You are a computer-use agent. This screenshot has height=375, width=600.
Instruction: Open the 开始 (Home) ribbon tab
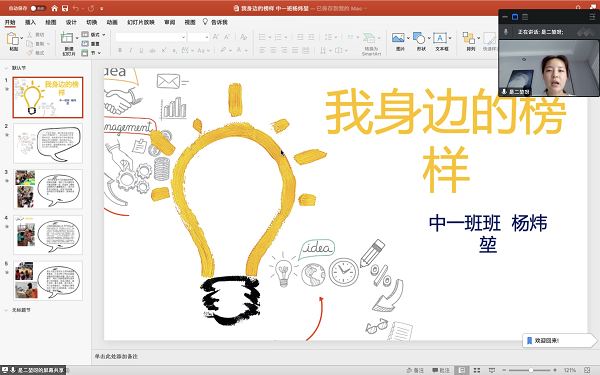click(10, 22)
